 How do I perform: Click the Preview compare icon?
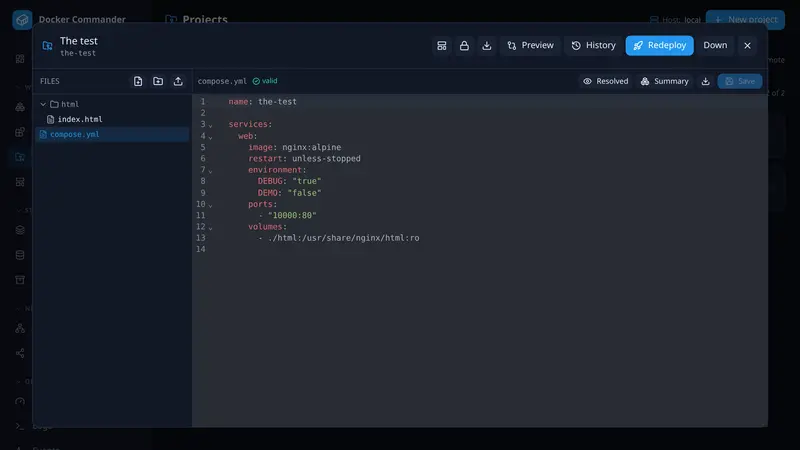(512, 45)
